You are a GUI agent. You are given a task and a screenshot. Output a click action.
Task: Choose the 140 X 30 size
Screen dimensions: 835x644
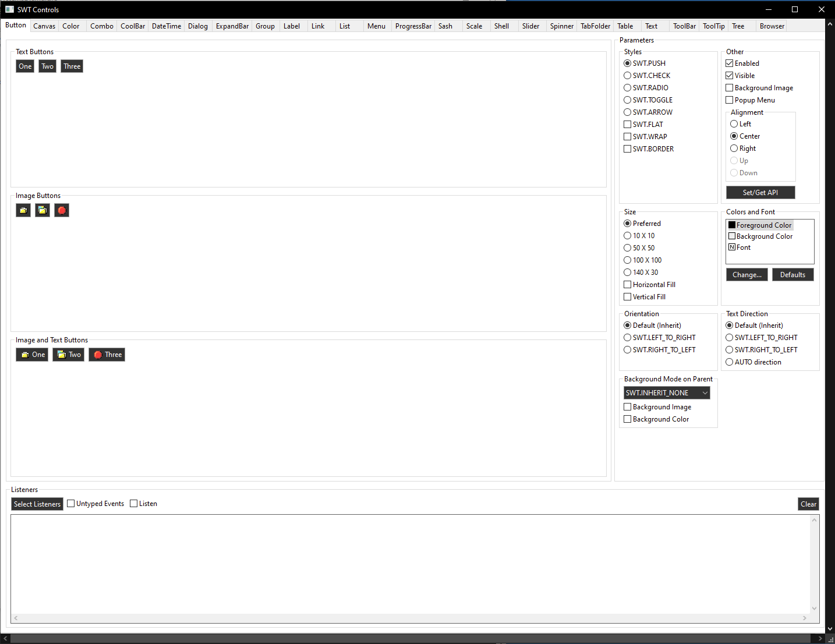click(x=641, y=273)
